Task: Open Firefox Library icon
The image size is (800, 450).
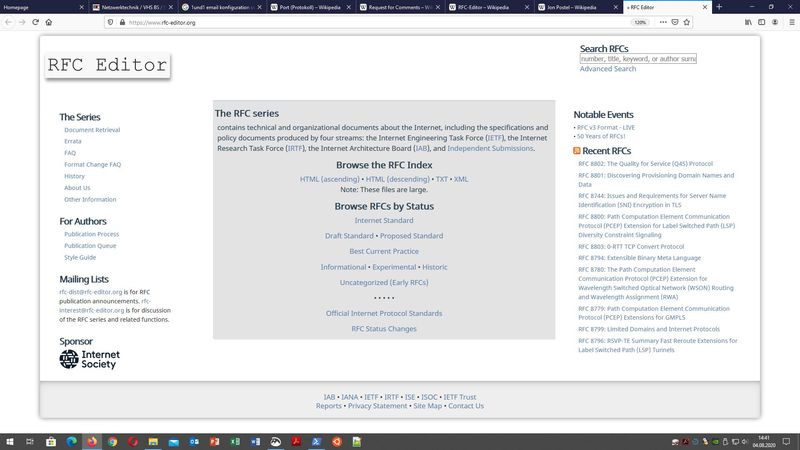Action: coord(748,22)
